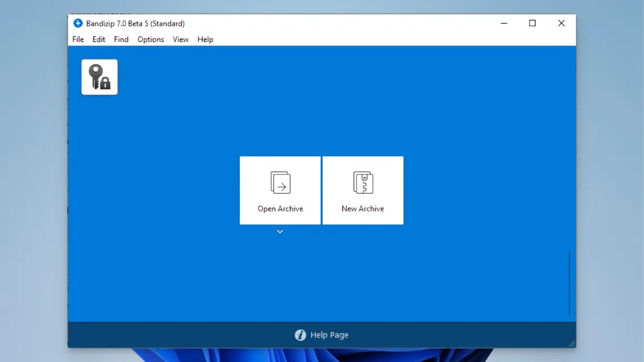Viewport: 644px width, 362px height.
Task: Open the password manager key icon
Action: 100,77
